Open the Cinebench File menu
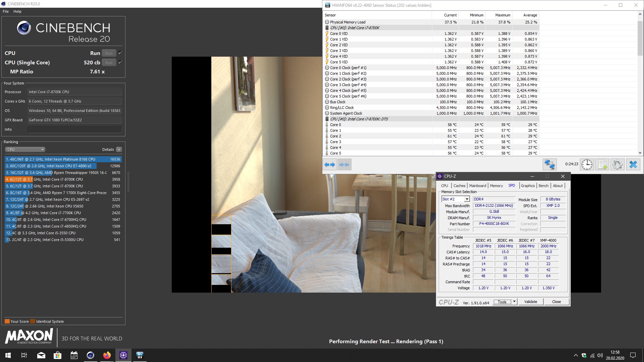 point(6,11)
